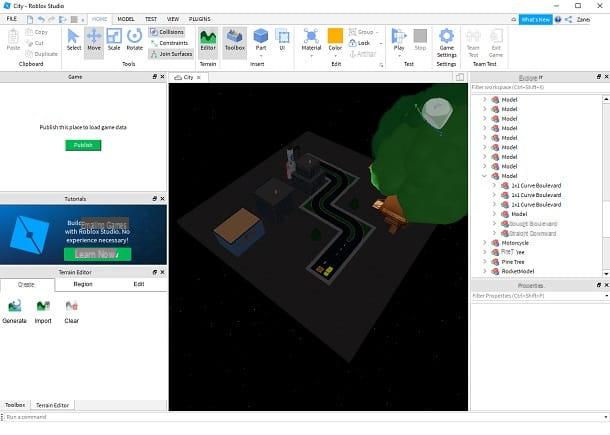The height and width of the screenshot is (435, 610).
Task: Click the Undo arrow in quick access bar
Action: [41, 19]
